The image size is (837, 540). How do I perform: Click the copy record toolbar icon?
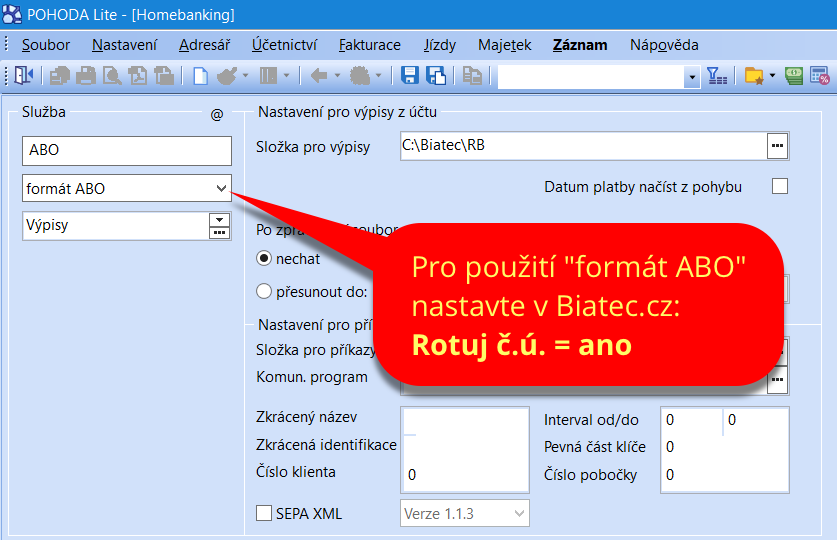[472, 76]
